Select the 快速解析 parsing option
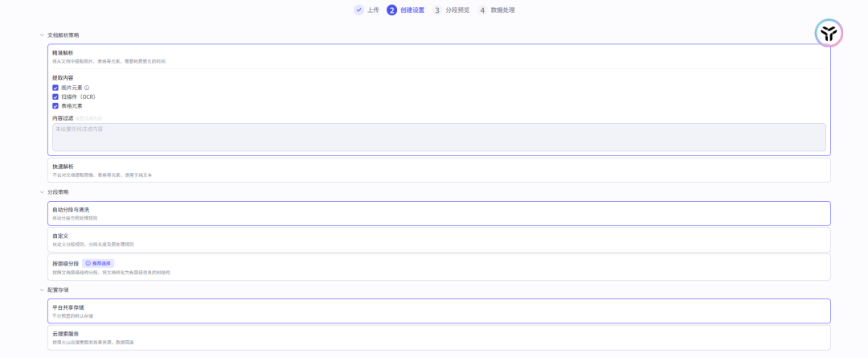The height and width of the screenshot is (358, 868). click(439, 170)
